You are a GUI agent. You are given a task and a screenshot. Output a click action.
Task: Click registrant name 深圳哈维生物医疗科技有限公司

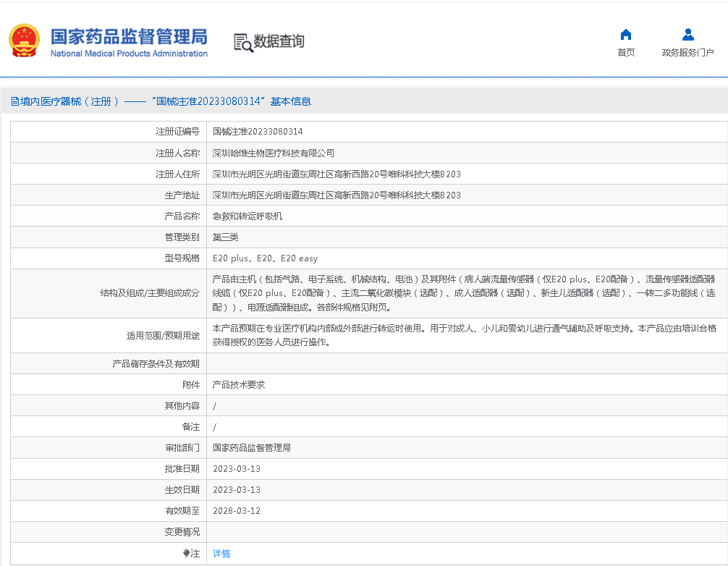click(274, 153)
